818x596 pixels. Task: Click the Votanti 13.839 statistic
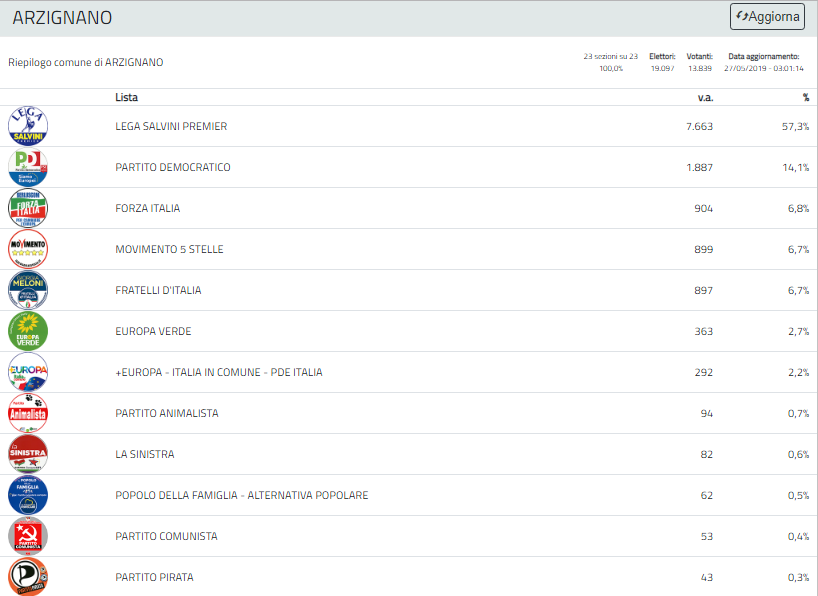coord(699,62)
